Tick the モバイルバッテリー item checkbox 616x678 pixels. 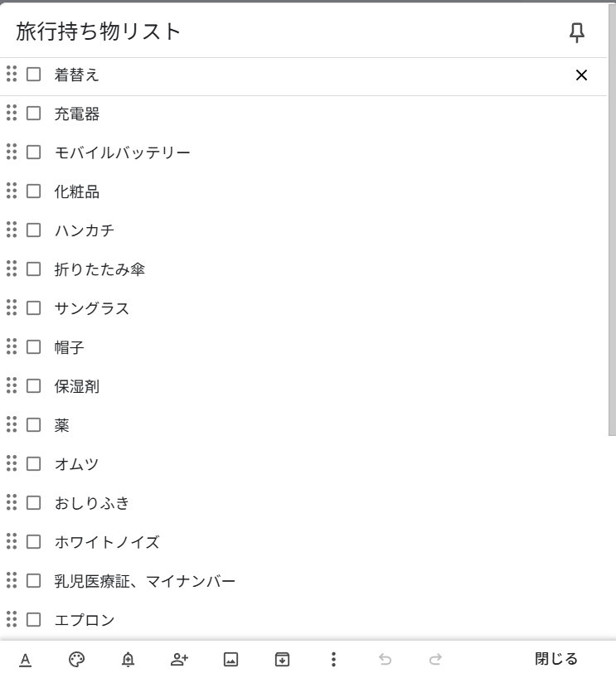(x=34, y=153)
